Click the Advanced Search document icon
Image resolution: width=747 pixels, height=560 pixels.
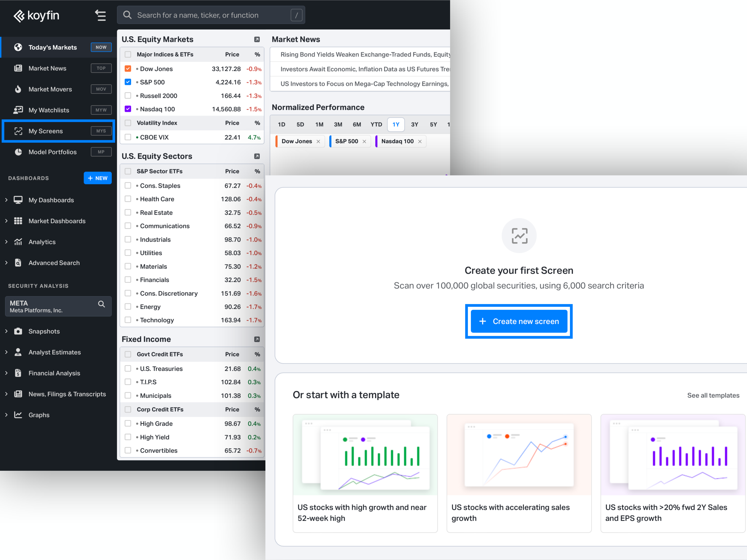(18, 263)
